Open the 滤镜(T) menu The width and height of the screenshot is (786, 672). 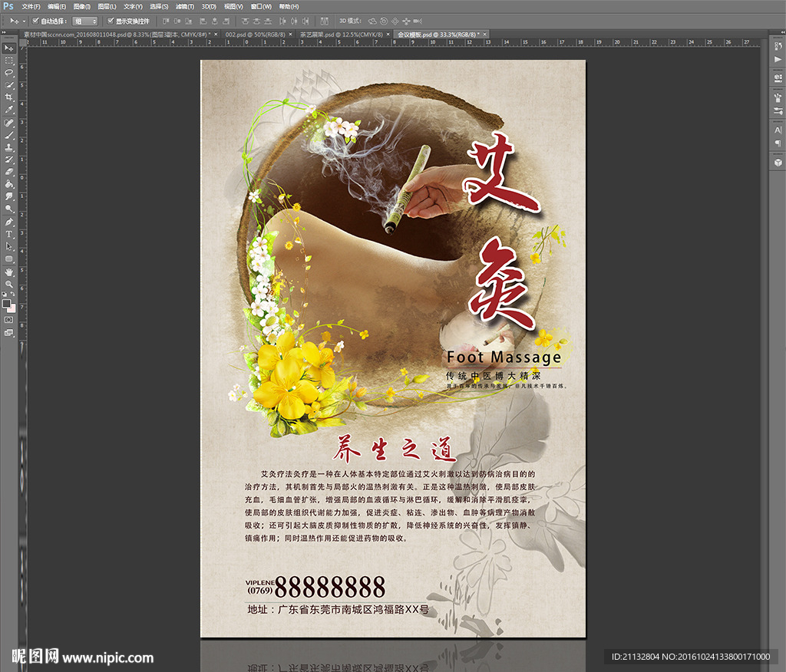[x=184, y=6]
